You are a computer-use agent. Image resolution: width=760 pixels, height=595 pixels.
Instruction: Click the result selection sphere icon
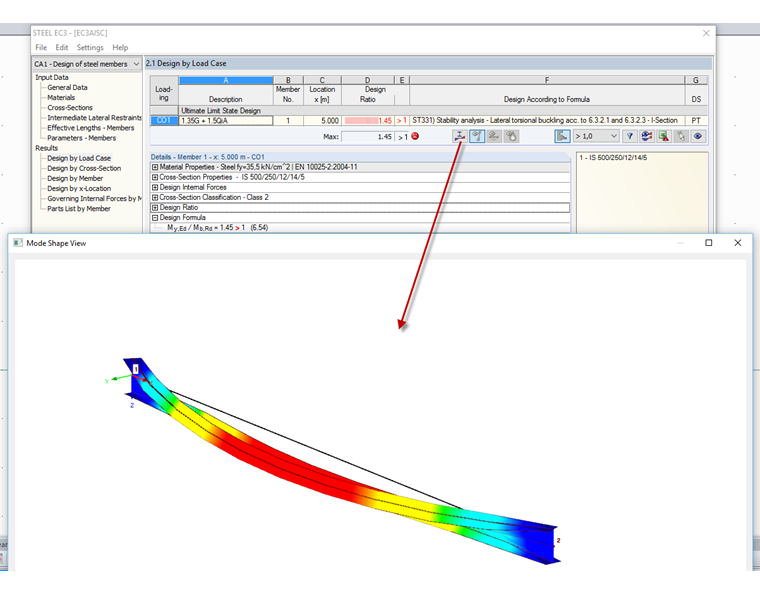(x=647, y=136)
